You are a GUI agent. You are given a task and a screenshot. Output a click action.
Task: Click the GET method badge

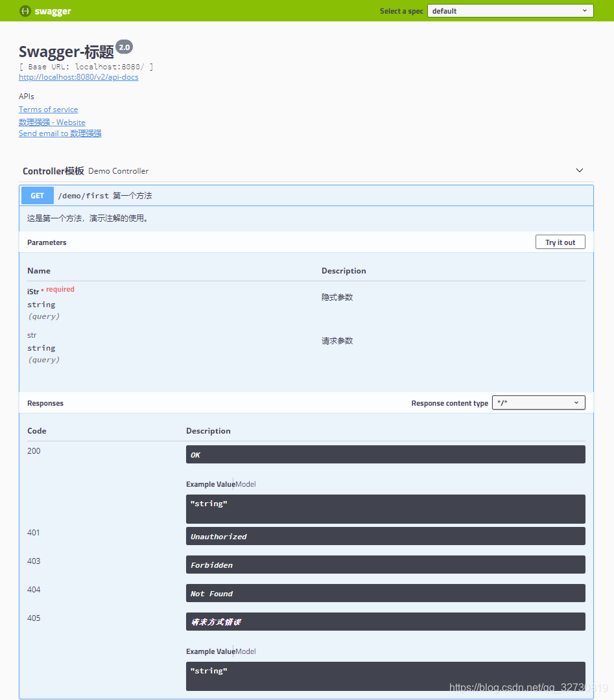click(38, 196)
